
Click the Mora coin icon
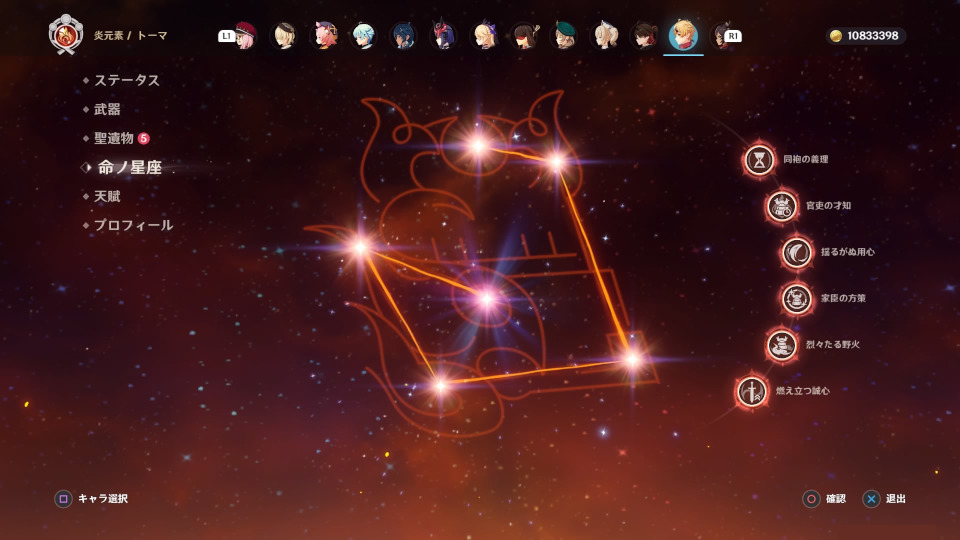click(x=836, y=36)
